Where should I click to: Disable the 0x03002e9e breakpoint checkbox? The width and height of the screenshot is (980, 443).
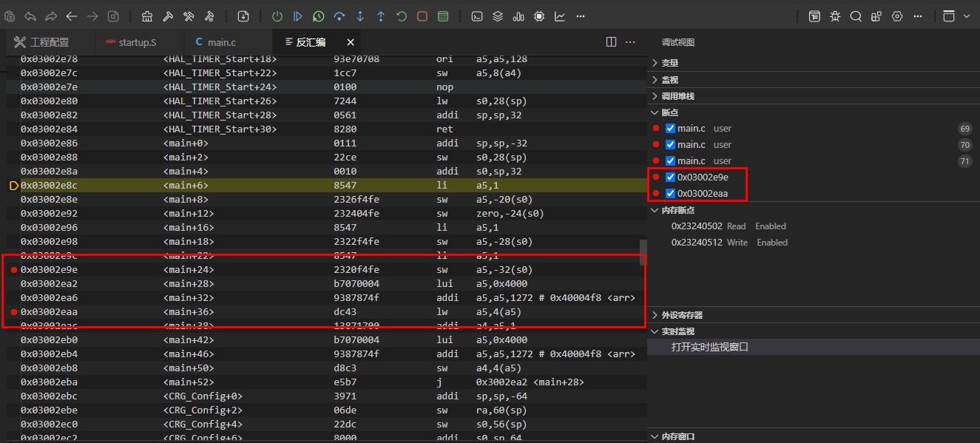[670, 177]
